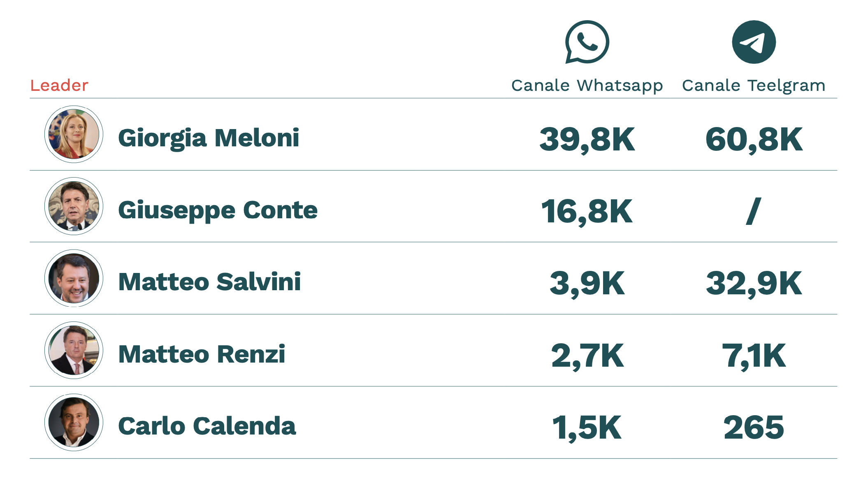Click the Telegram paper plane icon
The image size is (868, 490).
point(754,42)
